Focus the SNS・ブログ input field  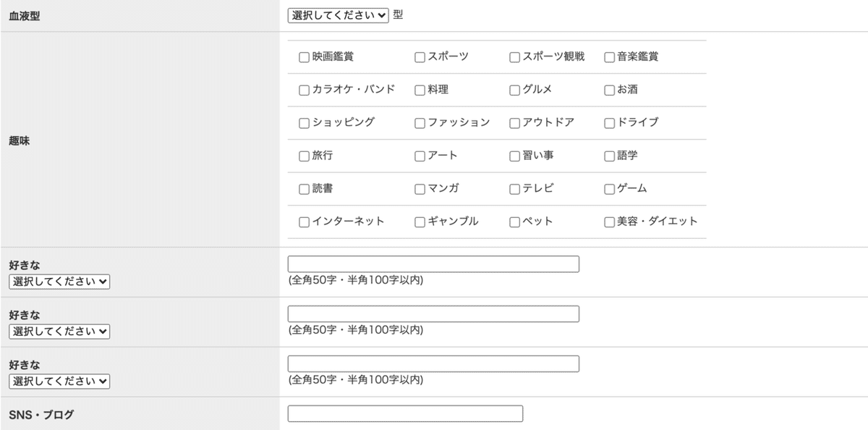coord(405,413)
